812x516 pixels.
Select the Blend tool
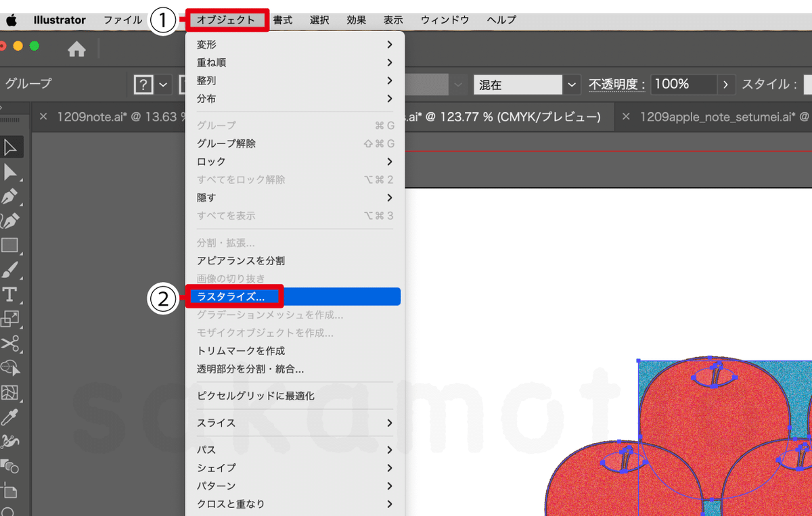tap(10, 466)
